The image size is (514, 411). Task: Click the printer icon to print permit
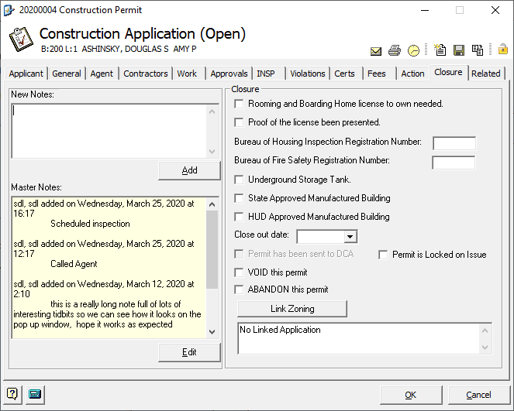[395, 51]
